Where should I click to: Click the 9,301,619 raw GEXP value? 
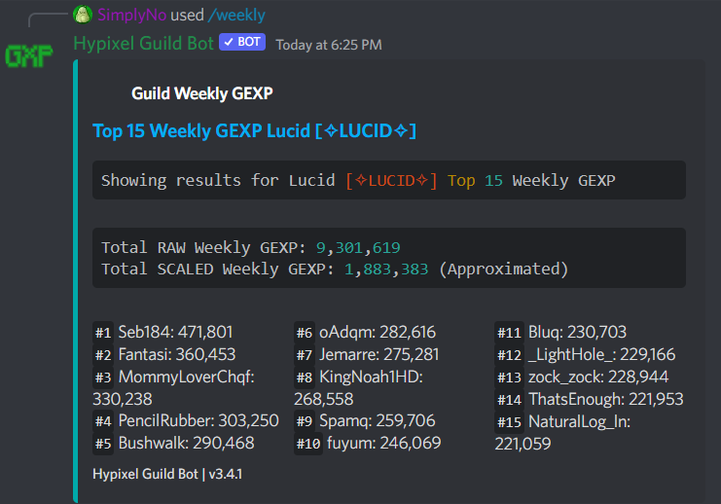click(x=358, y=248)
